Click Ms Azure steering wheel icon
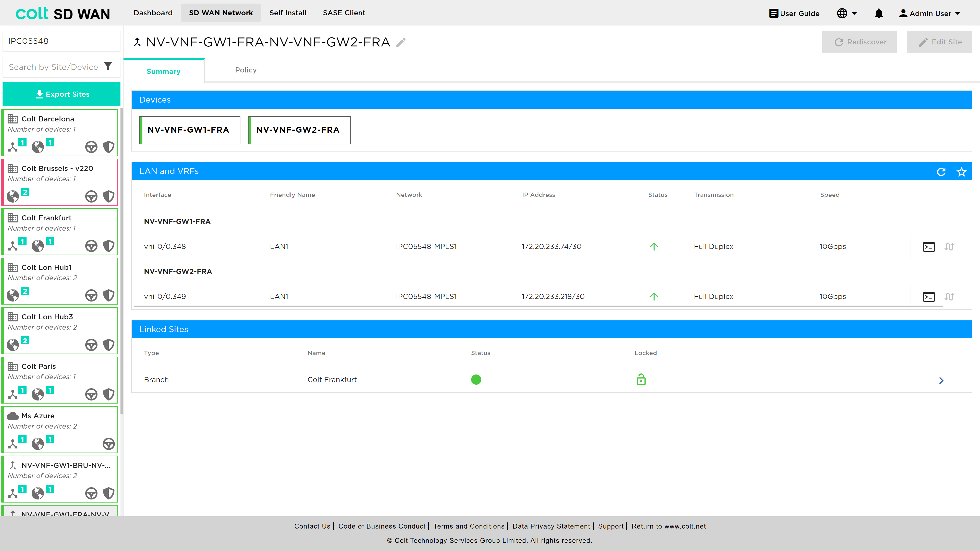Screen dimensions: 980x551 click(109, 443)
